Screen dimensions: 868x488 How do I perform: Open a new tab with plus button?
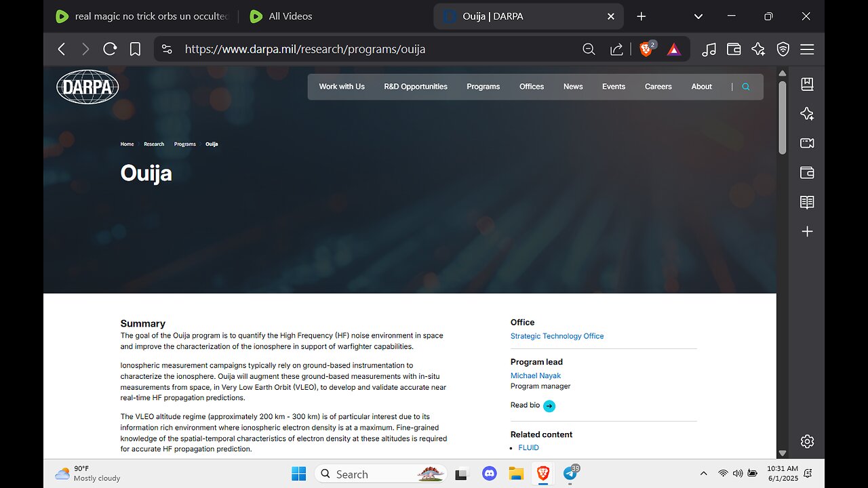(642, 16)
